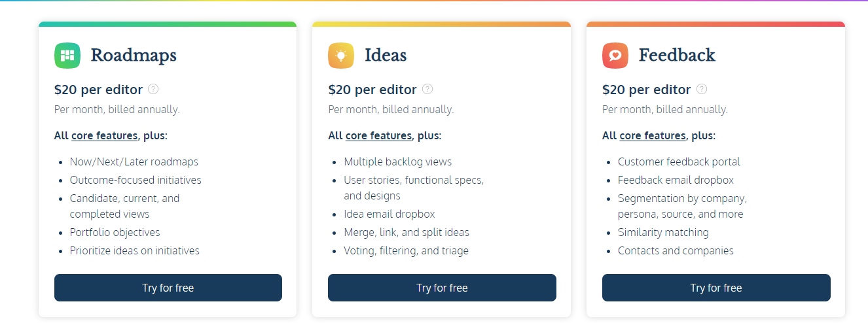Open the Roadmaps price help question-mark icon
This screenshot has width=868, height=323.
(153, 89)
